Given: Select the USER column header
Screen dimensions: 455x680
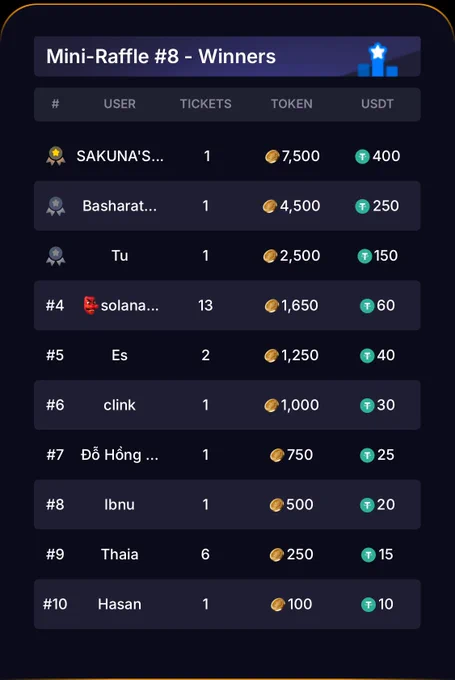Looking at the screenshot, I should coord(120,104).
